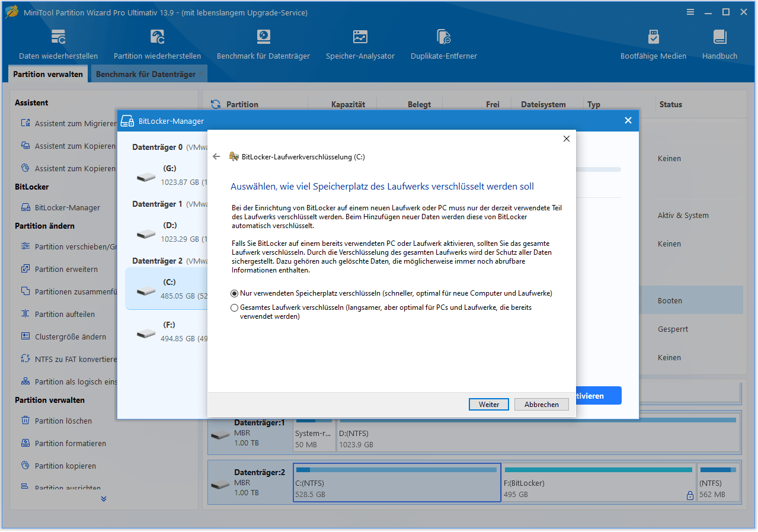Select drive C: icon in BitLocker-Manager

(146, 291)
